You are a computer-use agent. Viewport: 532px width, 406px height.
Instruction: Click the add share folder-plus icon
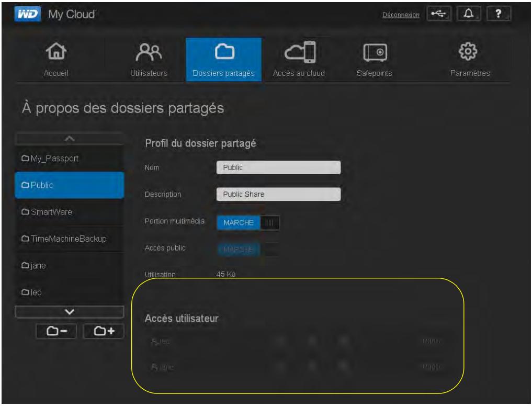(x=104, y=331)
